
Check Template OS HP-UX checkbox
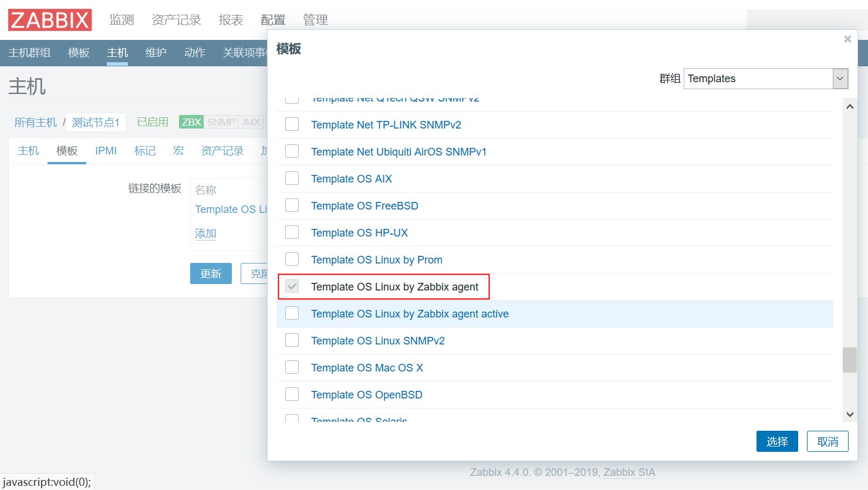[292, 232]
